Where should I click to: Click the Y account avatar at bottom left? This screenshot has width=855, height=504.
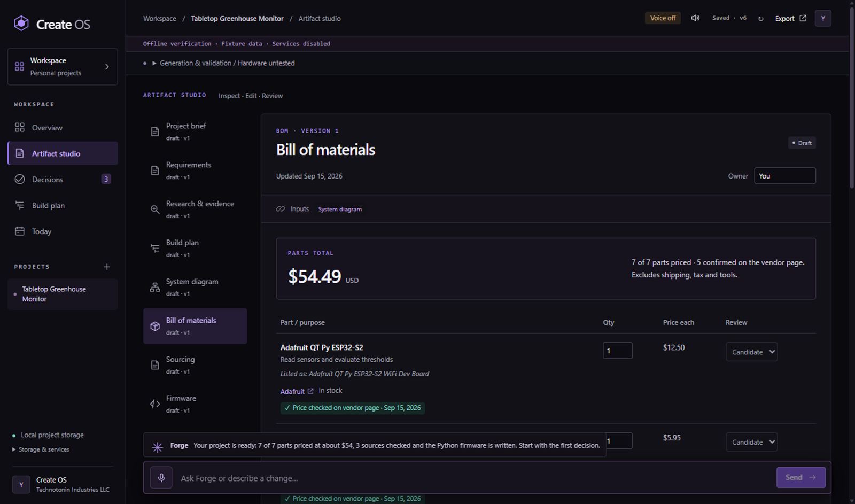[x=21, y=484]
